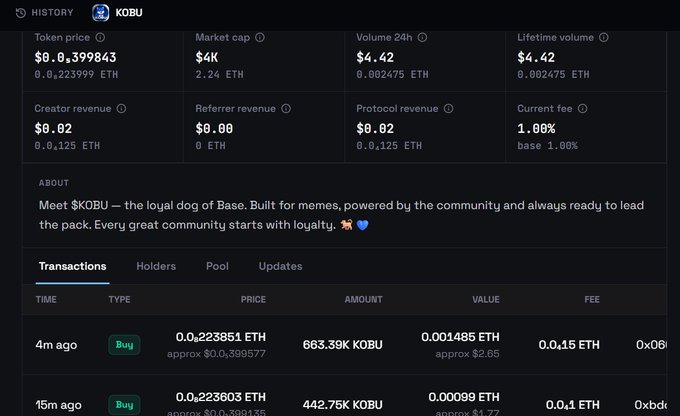Select token price value $0.0₅399843
680x416 pixels.
pyautogui.click(x=75, y=57)
